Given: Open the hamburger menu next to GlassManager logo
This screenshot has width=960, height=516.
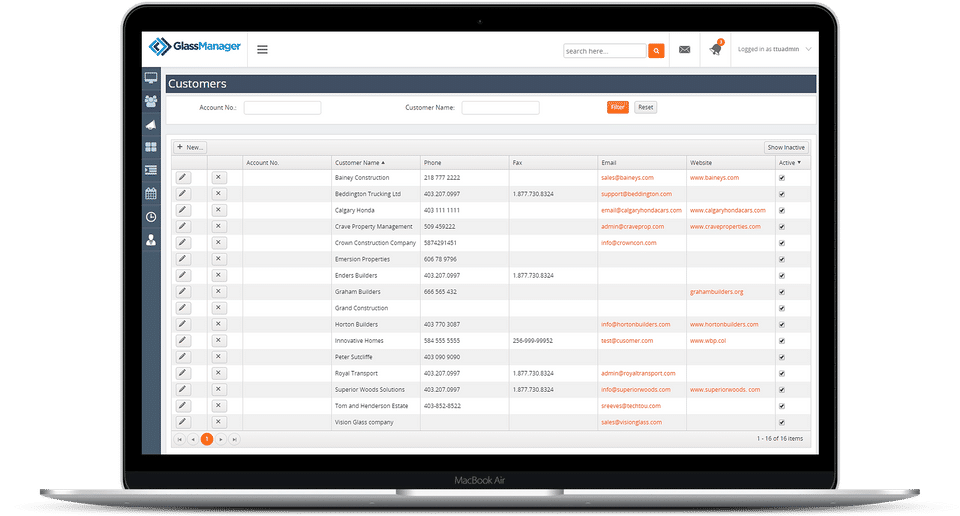Looking at the screenshot, I should [x=262, y=50].
